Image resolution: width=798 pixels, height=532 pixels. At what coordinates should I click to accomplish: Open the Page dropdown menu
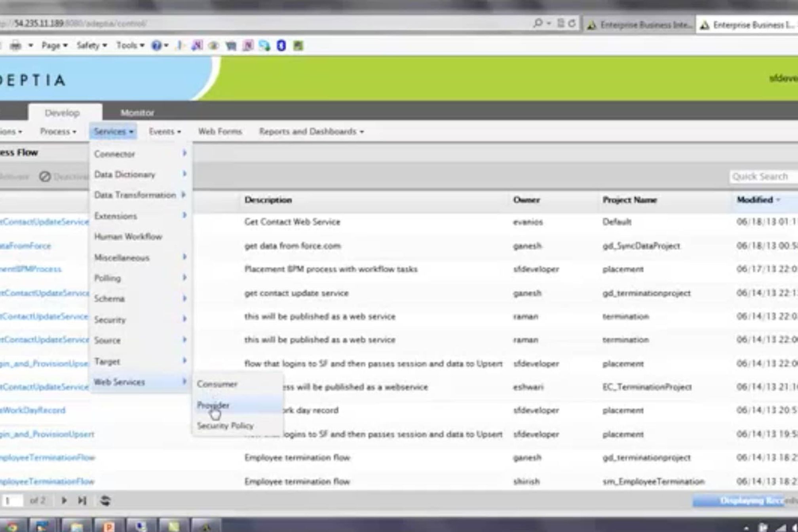click(54, 46)
